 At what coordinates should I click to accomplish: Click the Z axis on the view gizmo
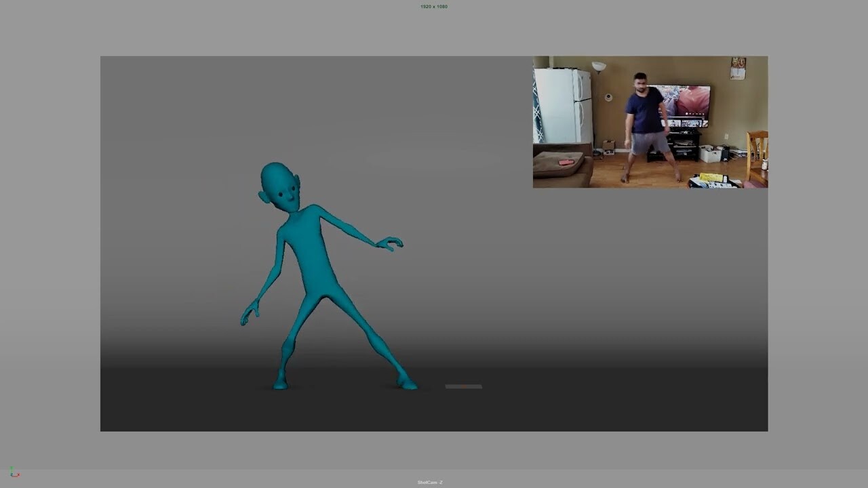pyautogui.click(x=12, y=474)
